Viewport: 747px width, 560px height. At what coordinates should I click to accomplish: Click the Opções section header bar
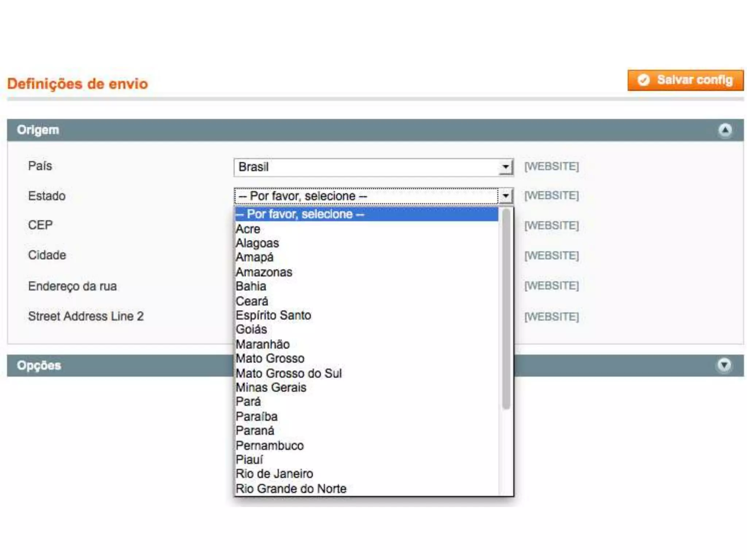click(120, 365)
